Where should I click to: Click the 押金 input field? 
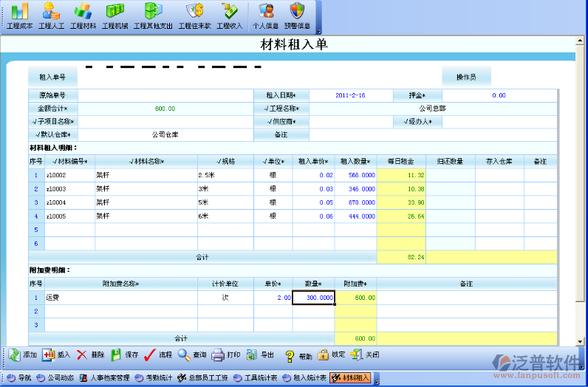click(499, 95)
